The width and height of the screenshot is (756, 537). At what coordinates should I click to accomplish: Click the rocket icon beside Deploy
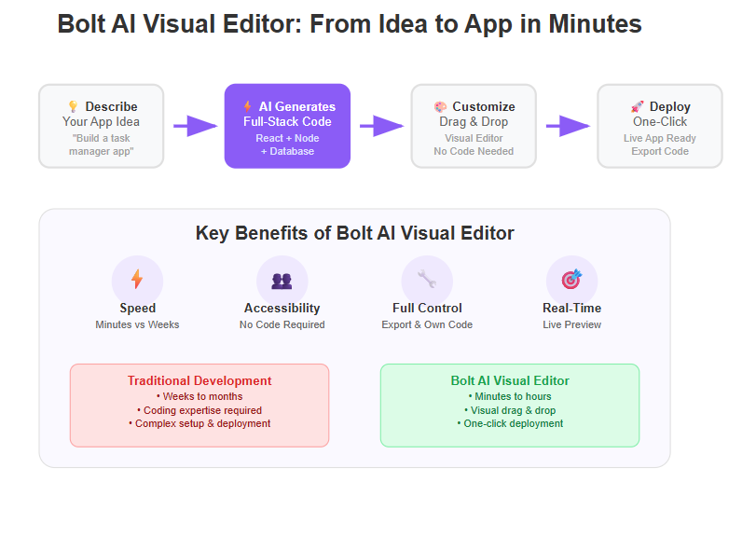click(x=638, y=106)
